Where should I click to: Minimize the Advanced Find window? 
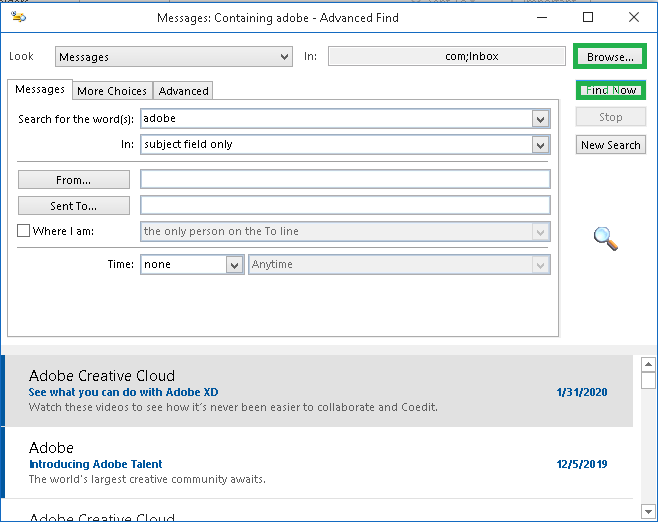click(542, 17)
